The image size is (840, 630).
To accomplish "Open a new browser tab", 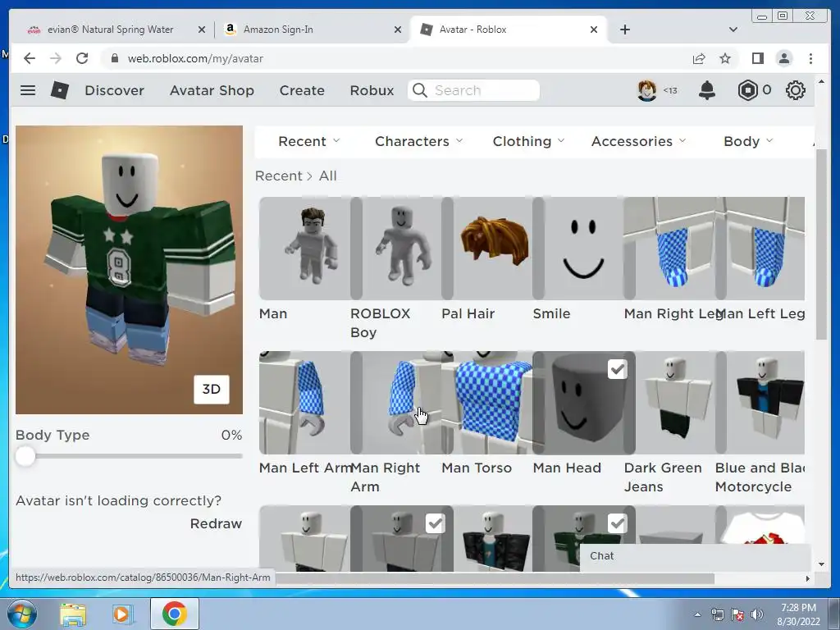I will coord(624,30).
